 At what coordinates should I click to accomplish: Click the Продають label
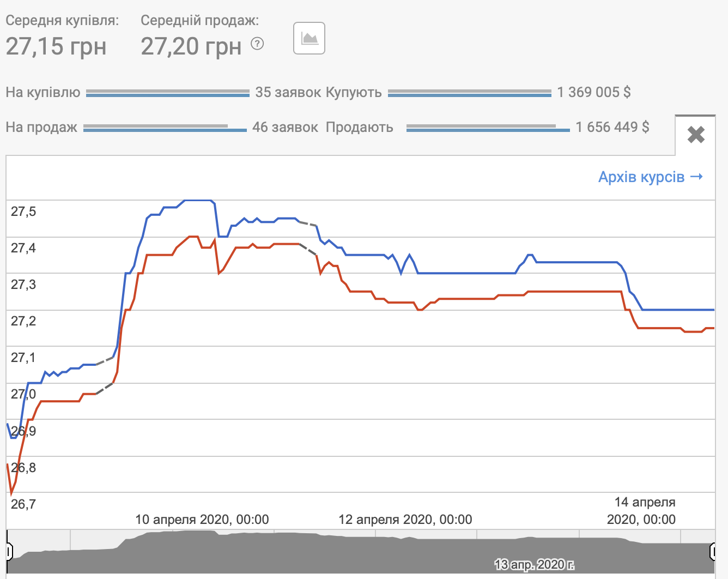pyautogui.click(x=360, y=127)
